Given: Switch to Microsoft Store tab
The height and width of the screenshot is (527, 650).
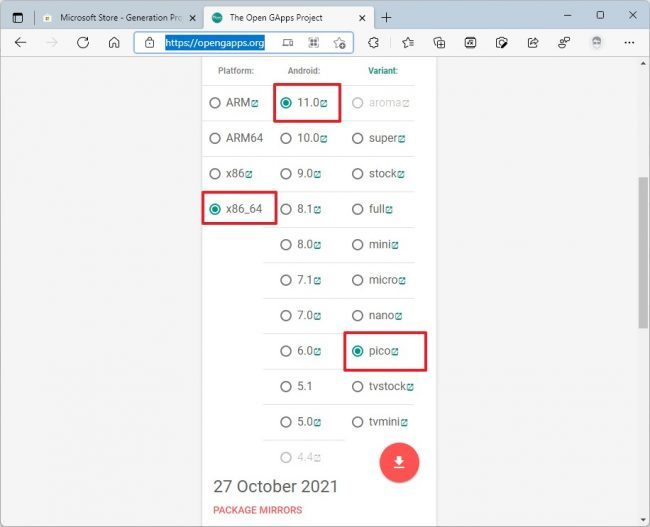Looking at the screenshot, I should pos(119,18).
